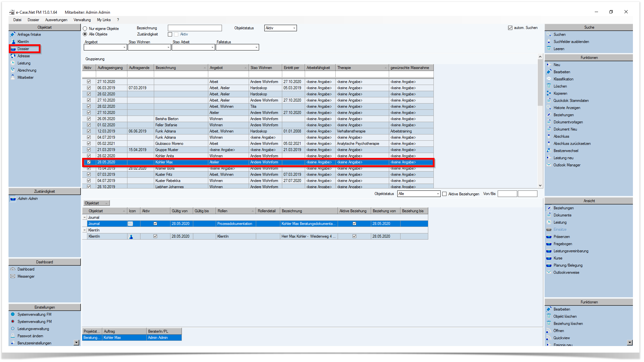
Task: Open the Messenger envelope icon
Action: [13, 276]
